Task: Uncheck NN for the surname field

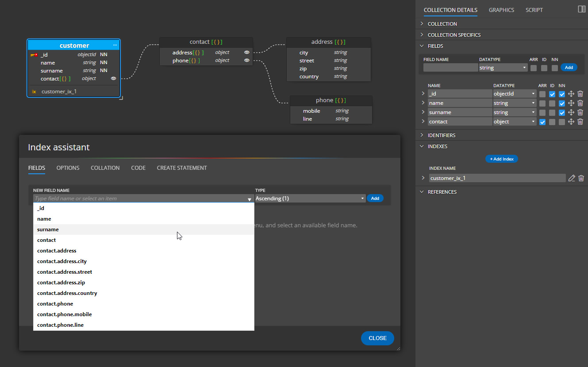Action: tap(562, 112)
